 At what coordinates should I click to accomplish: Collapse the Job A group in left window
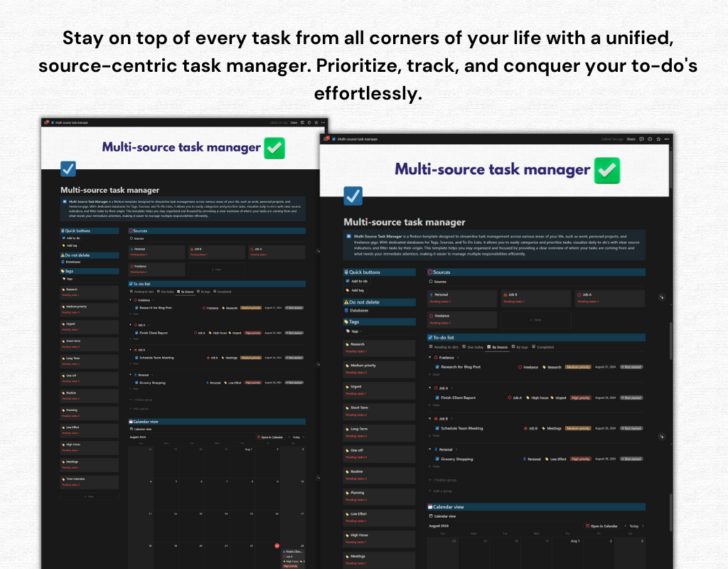tap(131, 324)
